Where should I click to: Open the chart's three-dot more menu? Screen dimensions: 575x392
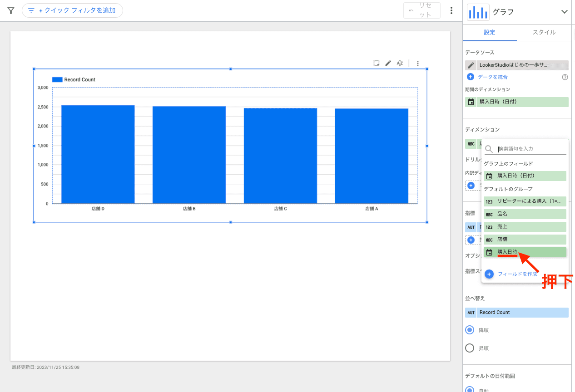(x=418, y=64)
